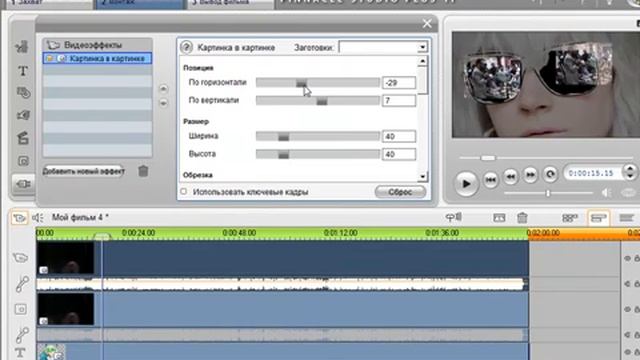Click the original audio track icon
Screen dimensions: 640x360
pos(22,284)
